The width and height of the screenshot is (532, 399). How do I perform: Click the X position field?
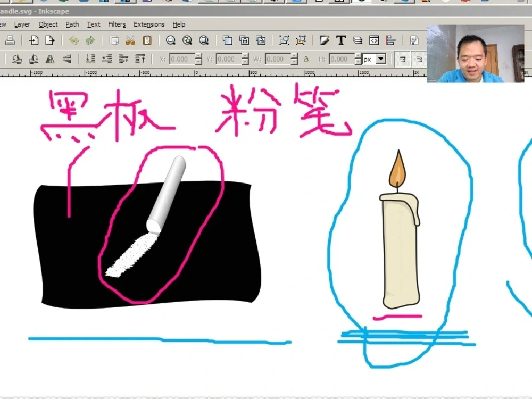(182, 59)
